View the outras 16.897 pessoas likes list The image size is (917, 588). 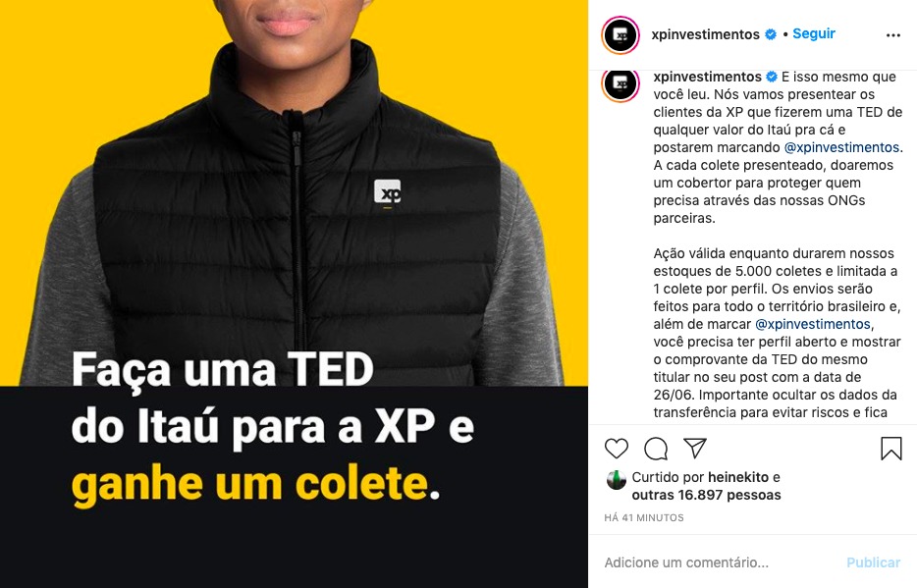click(x=707, y=495)
